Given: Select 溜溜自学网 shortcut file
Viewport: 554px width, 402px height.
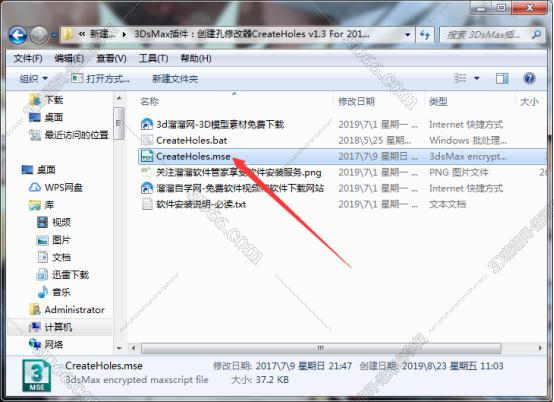Looking at the screenshot, I should pos(240,188).
